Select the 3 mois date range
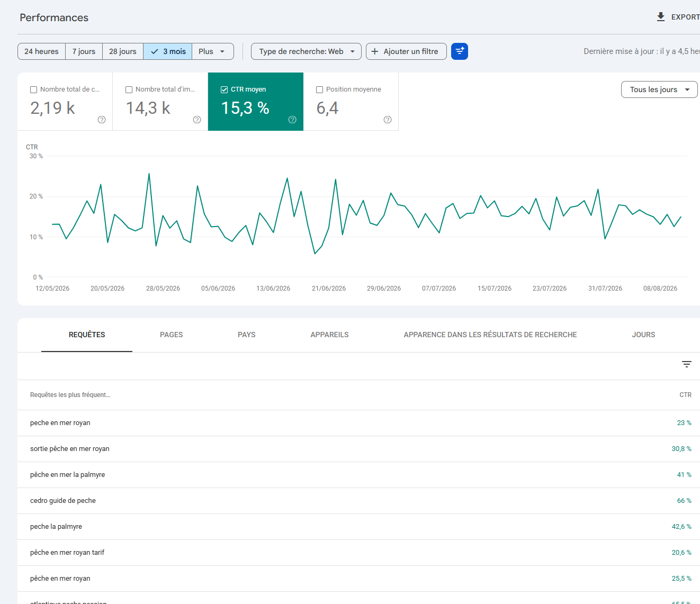 [168, 51]
